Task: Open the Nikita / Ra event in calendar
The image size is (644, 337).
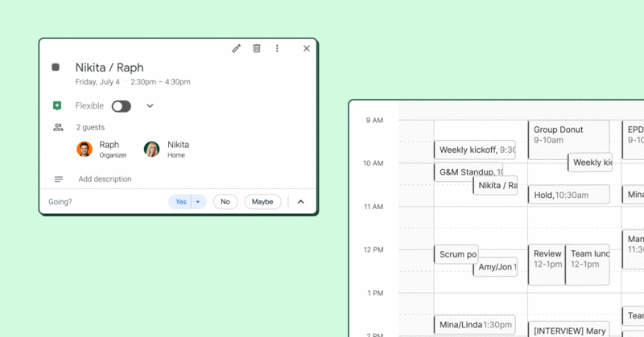Action: coord(495,186)
